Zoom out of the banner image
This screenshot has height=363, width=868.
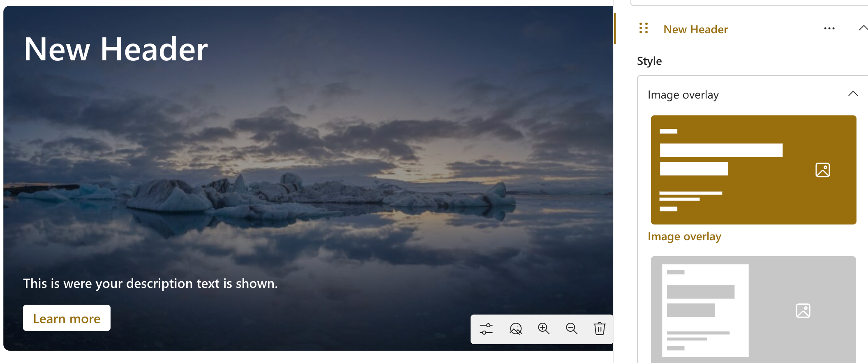point(572,329)
